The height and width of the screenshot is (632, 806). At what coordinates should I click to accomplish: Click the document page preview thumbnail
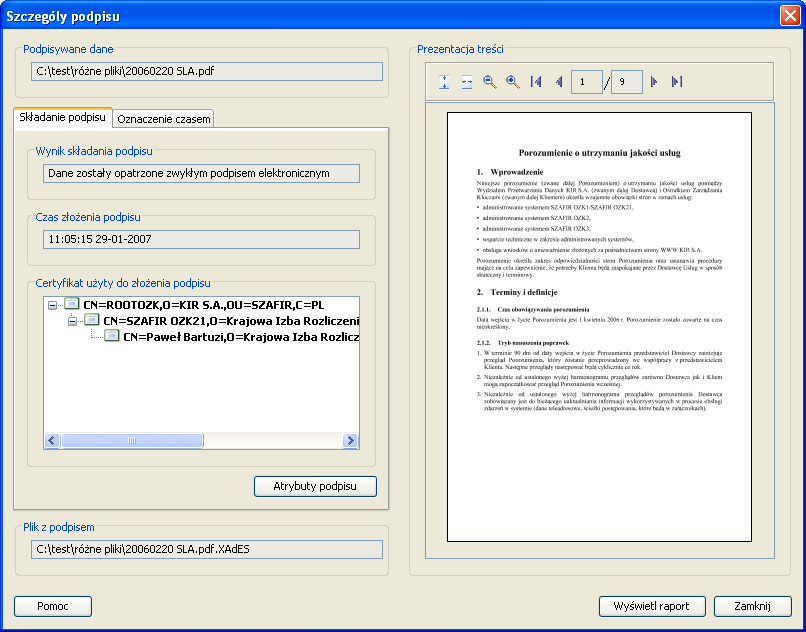pyautogui.click(x=599, y=327)
